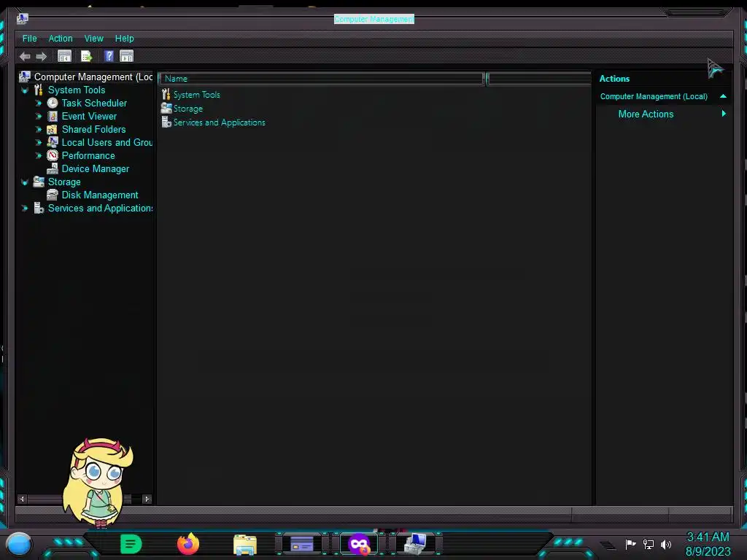Click the network icon in system tray
747x560 pixels.
point(649,544)
